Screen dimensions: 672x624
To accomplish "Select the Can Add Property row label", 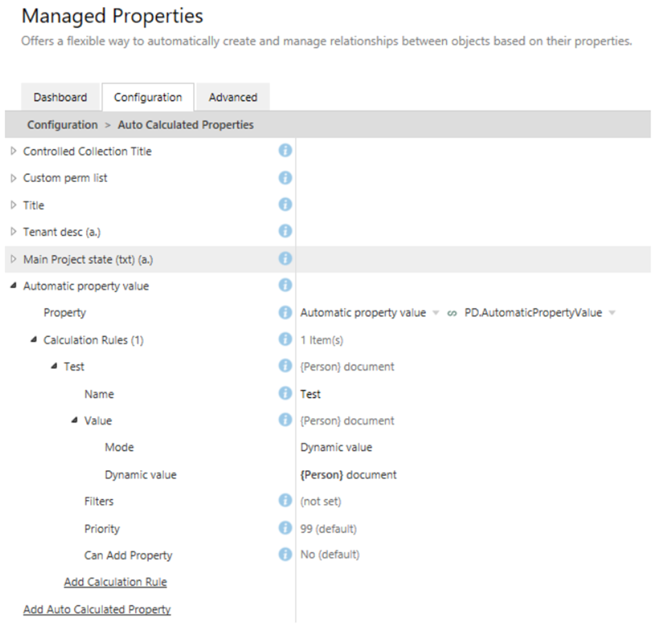I will [128, 555].
